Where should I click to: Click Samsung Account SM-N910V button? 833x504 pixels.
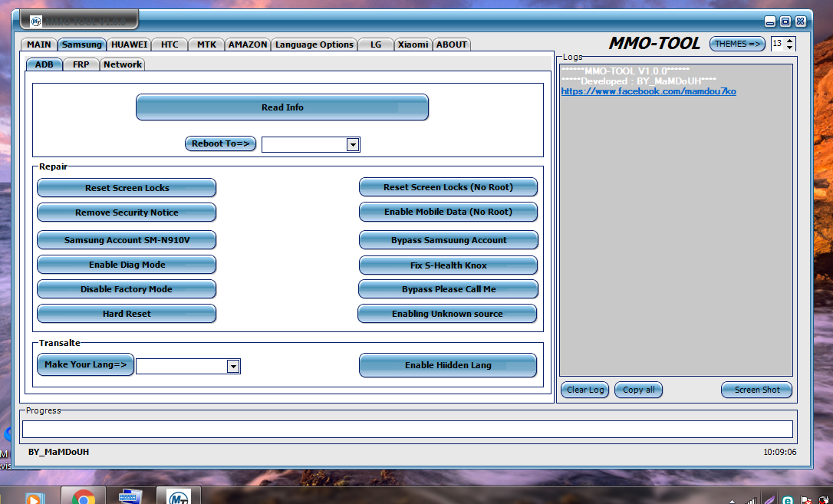coord(127,239)
